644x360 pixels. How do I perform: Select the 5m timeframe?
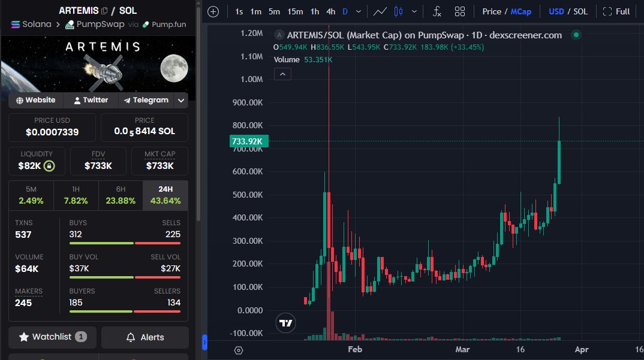[x=274, y=11]
